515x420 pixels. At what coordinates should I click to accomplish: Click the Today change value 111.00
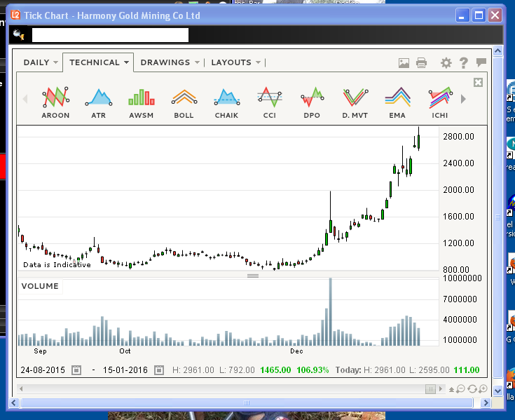(467, 370)
